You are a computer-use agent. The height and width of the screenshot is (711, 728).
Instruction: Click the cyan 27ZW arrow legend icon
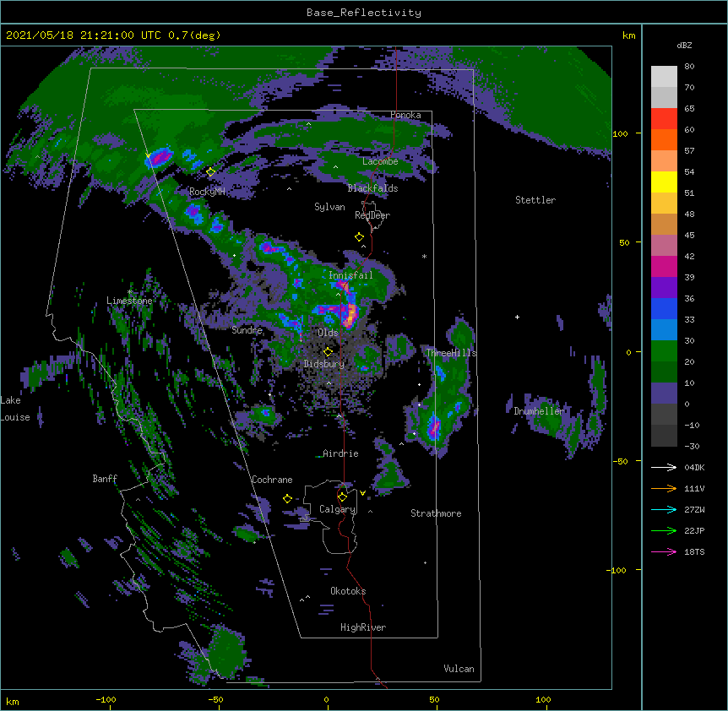point(664,509)
